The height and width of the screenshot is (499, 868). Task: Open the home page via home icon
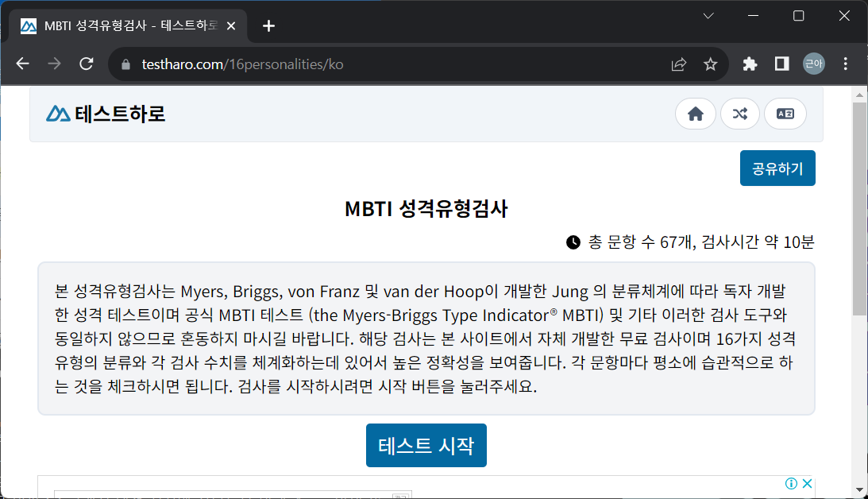point(695,114)
